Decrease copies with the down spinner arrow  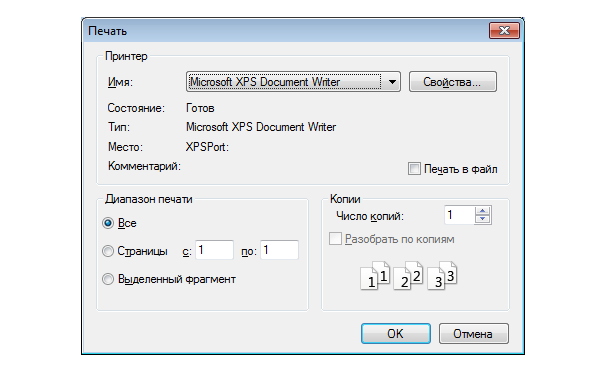coord(483,219)
